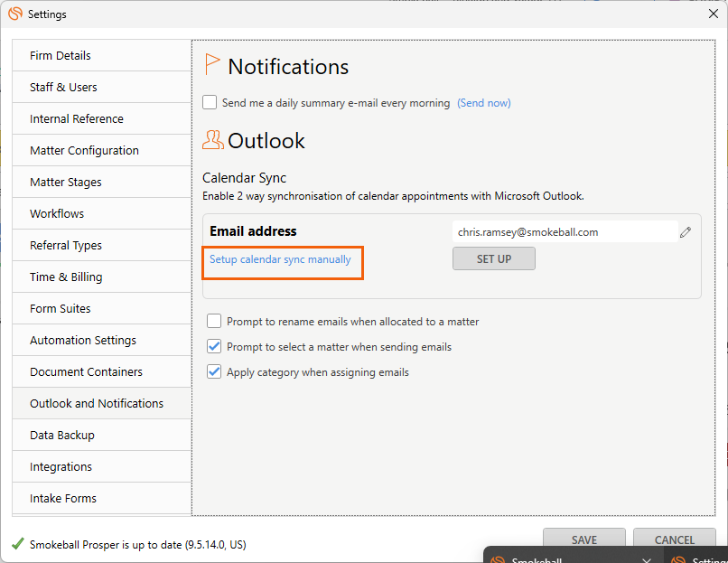Click Setup calendar sync manually link

pos(280,259)
